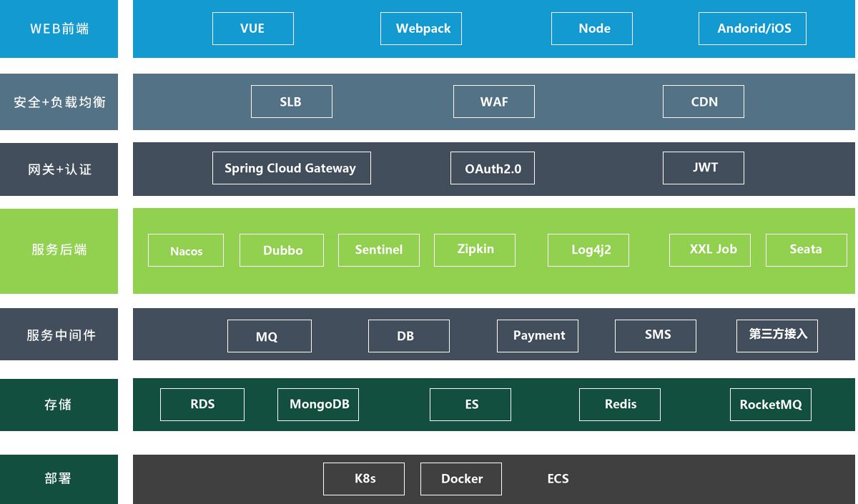Select the MongoDB box
The image size is (858, 504).
click(318, 405)
